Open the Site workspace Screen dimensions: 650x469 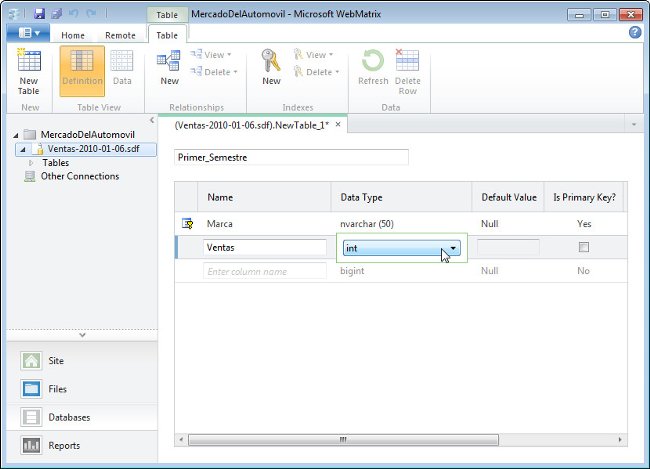pos(82,361)
